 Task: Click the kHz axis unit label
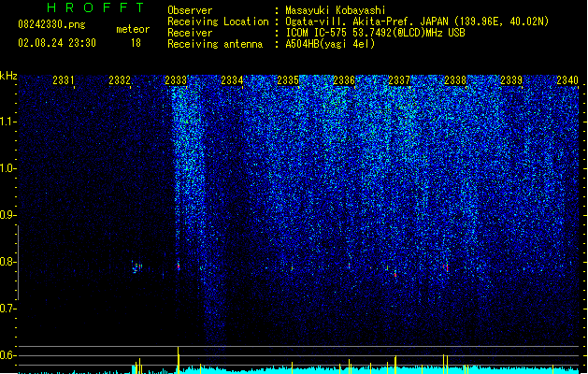(8, 76)
